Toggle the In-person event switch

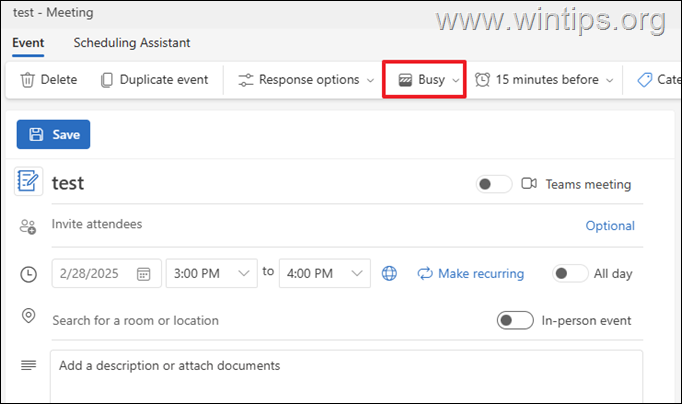515,321
